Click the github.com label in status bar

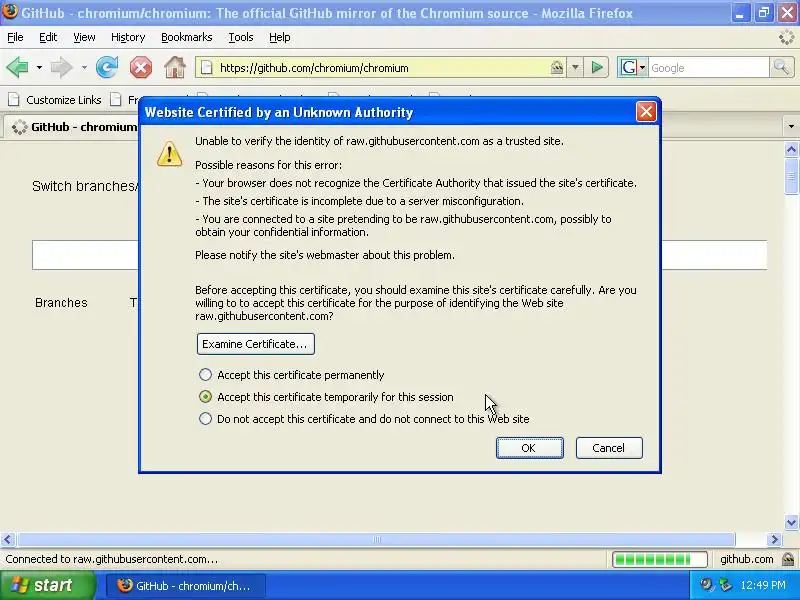coord(746,559)
